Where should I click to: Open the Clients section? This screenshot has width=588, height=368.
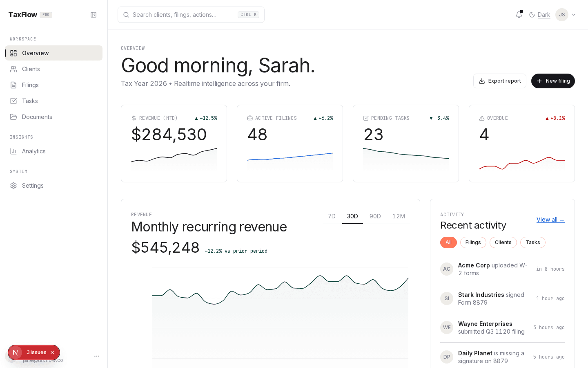54,69
